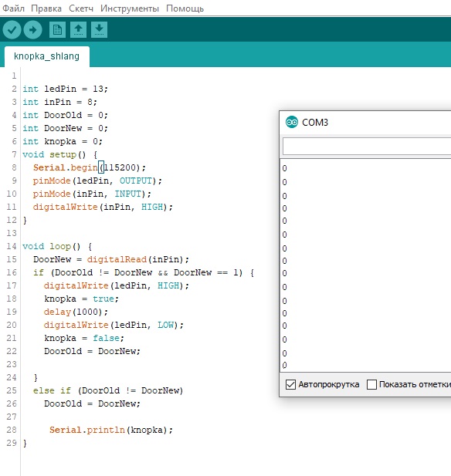The image size is (451, 476).
Task: Click line number 14 in the gutter
Action: (12, 246)
